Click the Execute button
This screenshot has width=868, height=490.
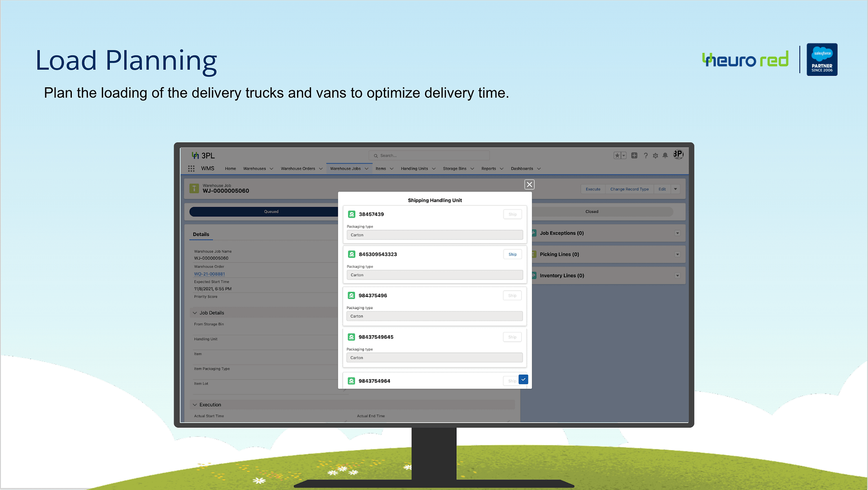click(593, 189)
